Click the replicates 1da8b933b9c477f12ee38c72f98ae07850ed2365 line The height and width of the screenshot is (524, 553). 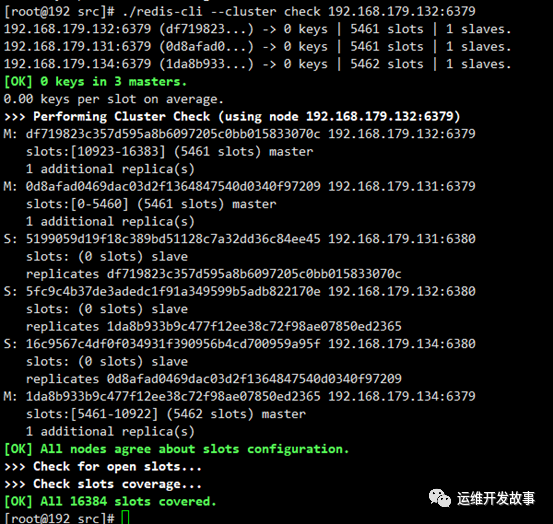214,326
